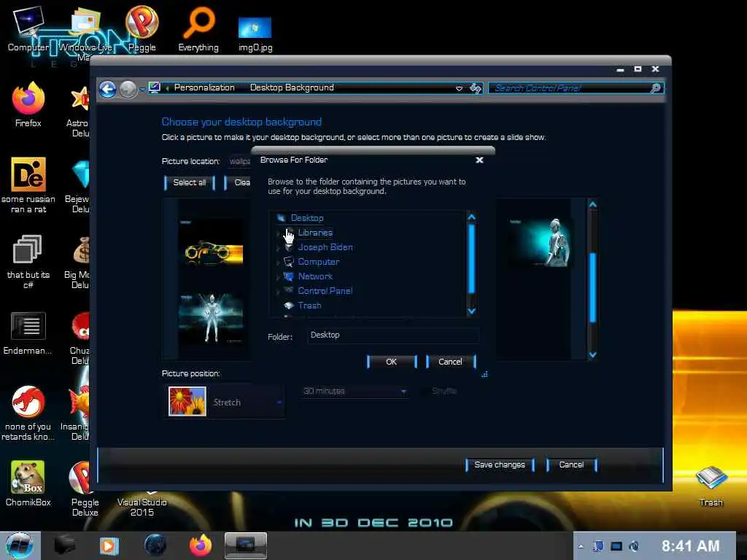
Task: Select Joseph Biden in the folder tree
Action: 325,247
